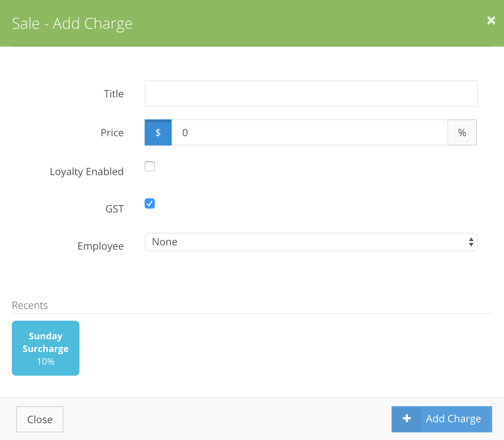Pick the Sunday Surcharge 10% recent charge
The image size is (504, 440).
tap(46, 348)
